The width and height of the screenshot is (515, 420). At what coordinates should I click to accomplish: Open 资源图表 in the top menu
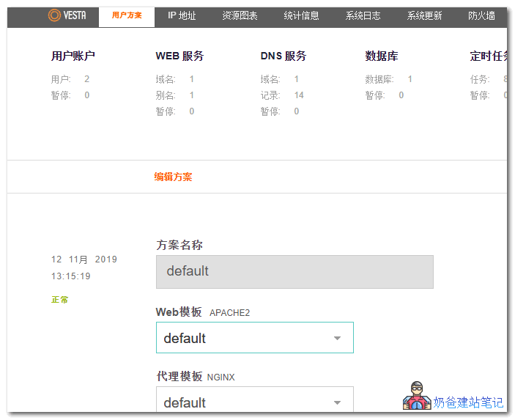click(240, 15)
